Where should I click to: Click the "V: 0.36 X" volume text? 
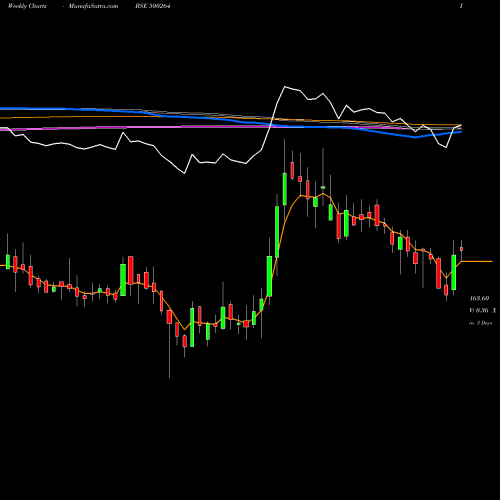[483, 311]
